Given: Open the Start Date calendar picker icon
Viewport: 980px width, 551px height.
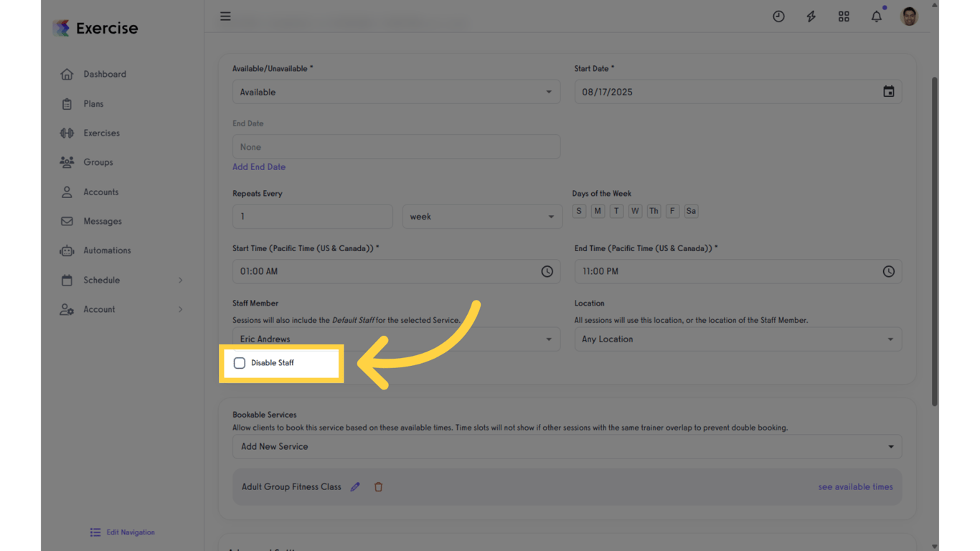Looking at the screenshot, I should click(889, 92).
